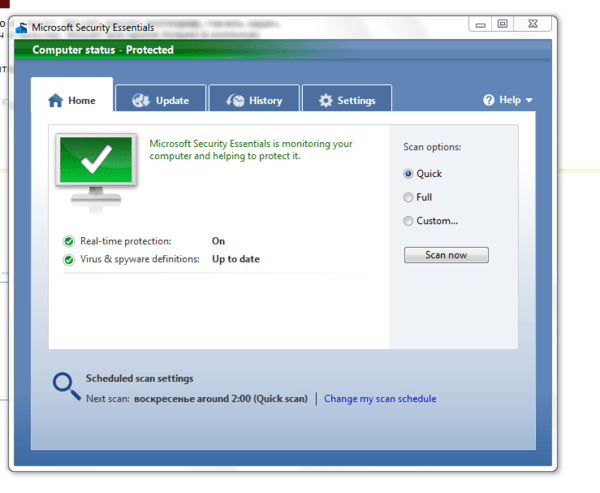Click Real-time protection green check icon
The height and width of the screenshot is (493, 600).
coord(69,241)
